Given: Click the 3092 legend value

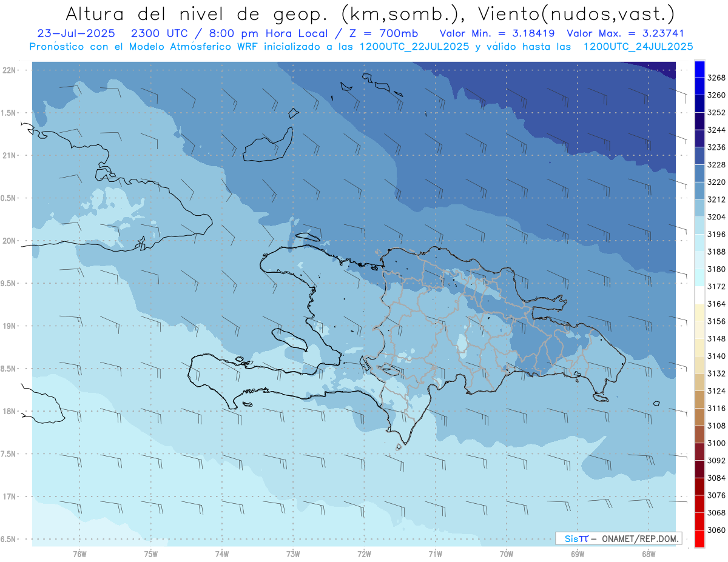Looking at the screenshot, I should (716, 460).
